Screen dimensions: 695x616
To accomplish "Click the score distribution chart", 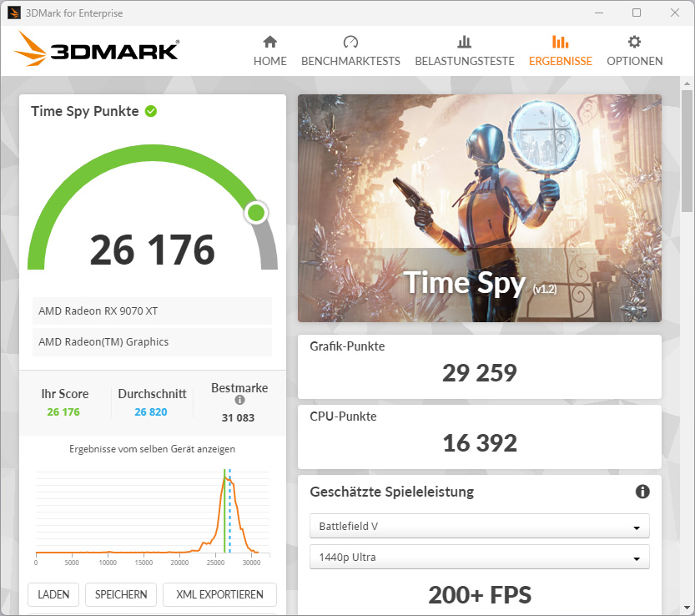I will (153, 518).
